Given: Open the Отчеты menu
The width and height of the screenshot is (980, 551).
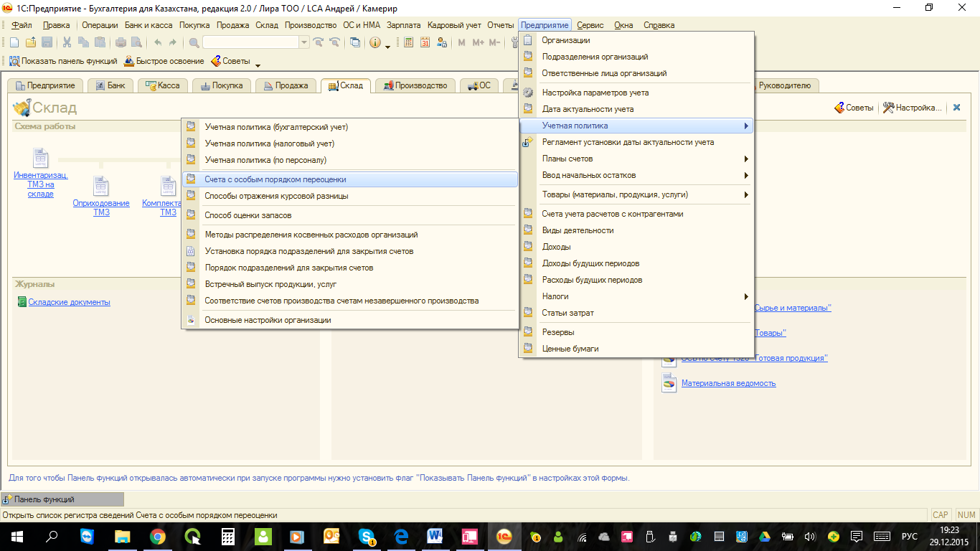Looking at the screenshot, I should click(x=501, y=25).
